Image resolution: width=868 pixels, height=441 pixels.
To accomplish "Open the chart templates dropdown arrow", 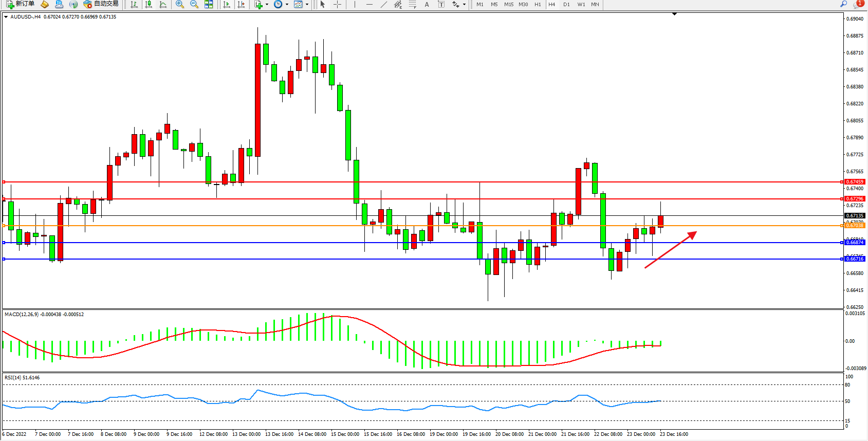I will tap(307, 5).
